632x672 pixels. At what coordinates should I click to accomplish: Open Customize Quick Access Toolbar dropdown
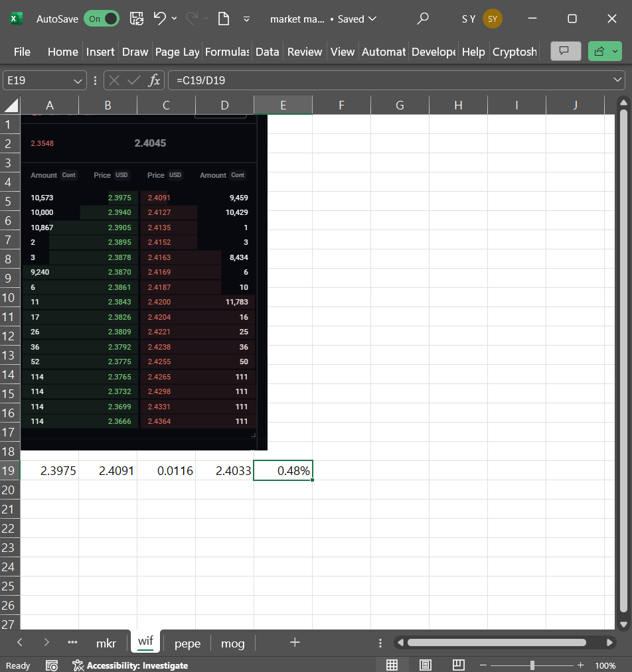pos(246,19)
